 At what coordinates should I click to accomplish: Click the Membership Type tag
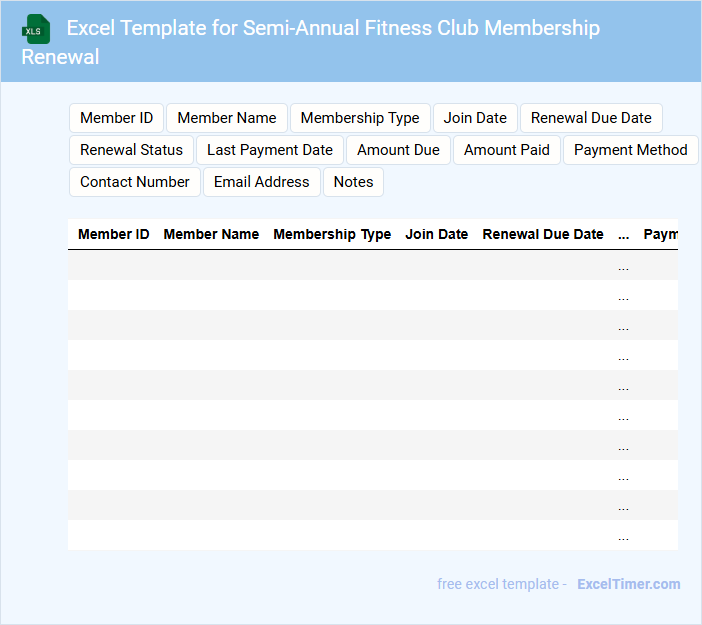[x=360, y=118]
